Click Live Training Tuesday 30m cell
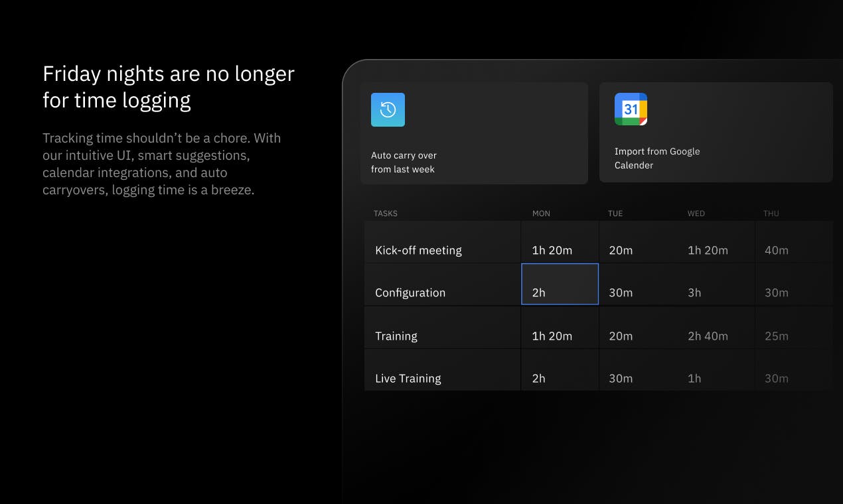Viewport: 843px width, 504px height. [638, 370]
